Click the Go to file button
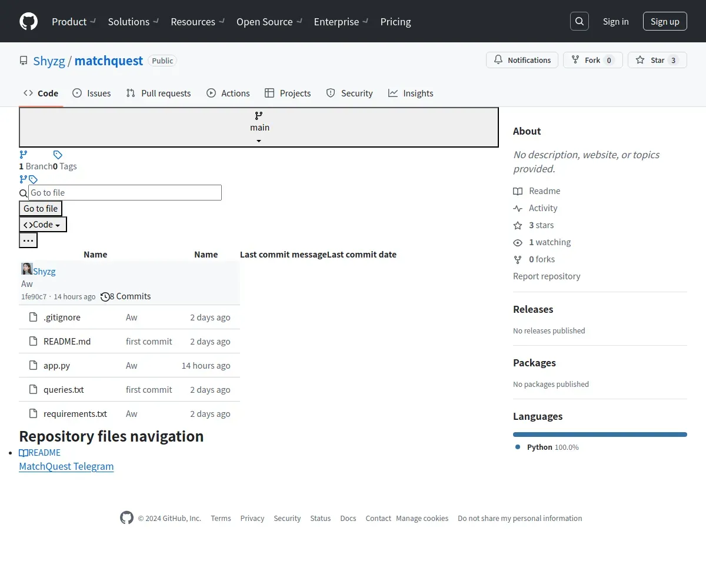The width and height of the screenshot is (706, 588). coord(41,208)
